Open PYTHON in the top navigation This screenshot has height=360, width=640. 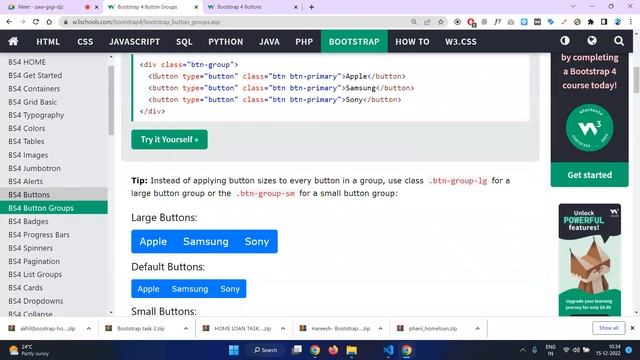coord(226,42)
